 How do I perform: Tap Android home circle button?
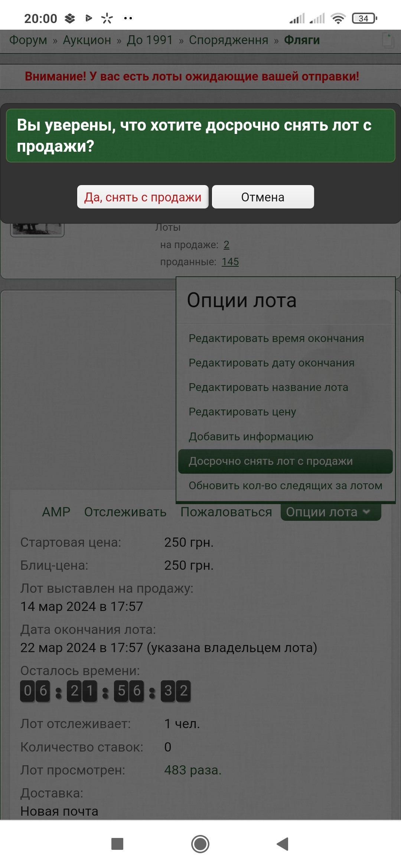click(x=200, y=844)
